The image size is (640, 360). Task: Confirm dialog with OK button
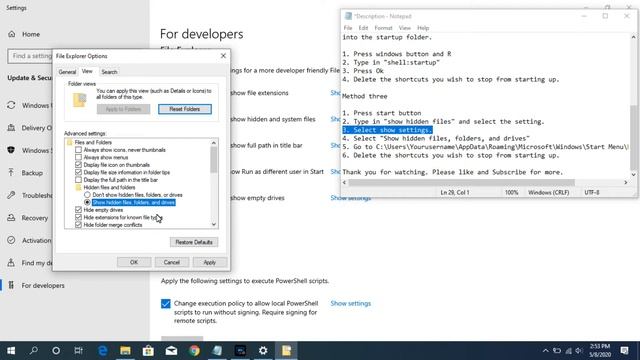pos(134,262)
